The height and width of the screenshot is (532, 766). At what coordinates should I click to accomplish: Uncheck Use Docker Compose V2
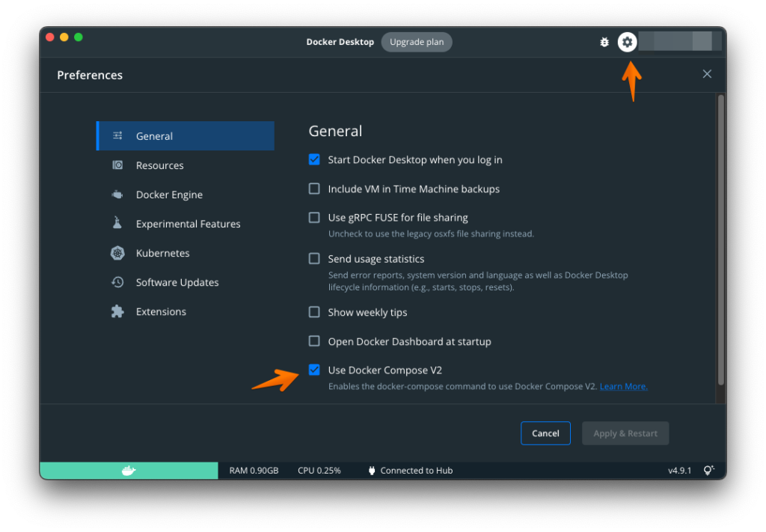tap(314, 370)
